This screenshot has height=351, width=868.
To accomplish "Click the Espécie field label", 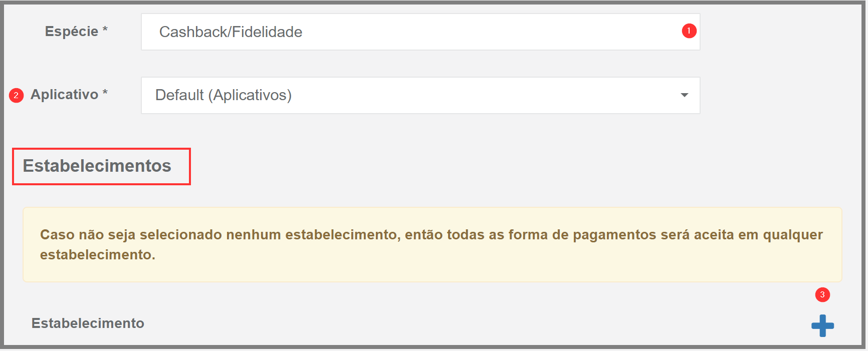I will (71, 31).
